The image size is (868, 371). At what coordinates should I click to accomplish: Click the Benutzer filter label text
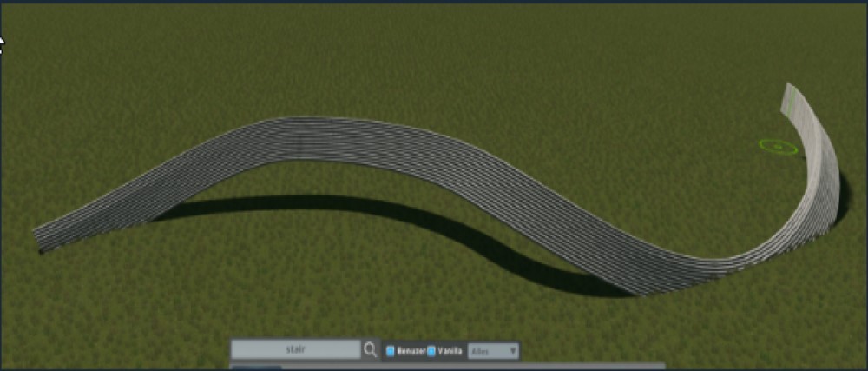pos(411,351)
